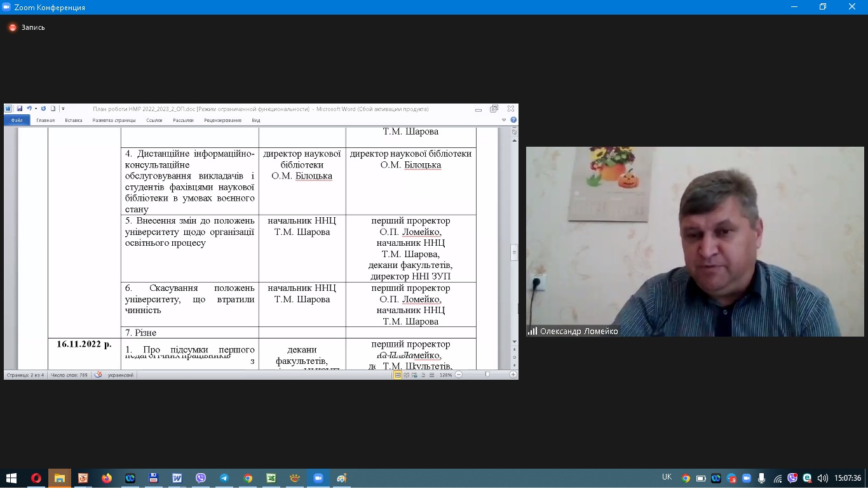Open the Главная ribbon tab
The width and height of the screenshot is (868, 489).
click(x=46, y=120)
